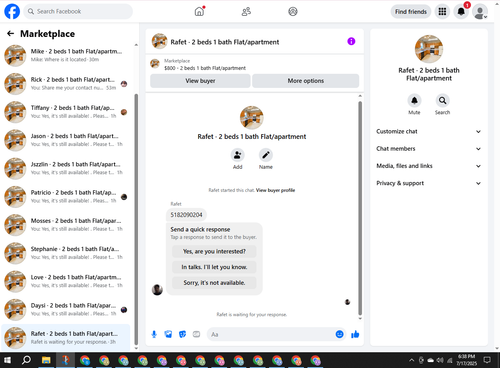The height and width of the screenshot is (368, 500).
Task: Expand Media, files and links section
Action: (x=429, y=166)
